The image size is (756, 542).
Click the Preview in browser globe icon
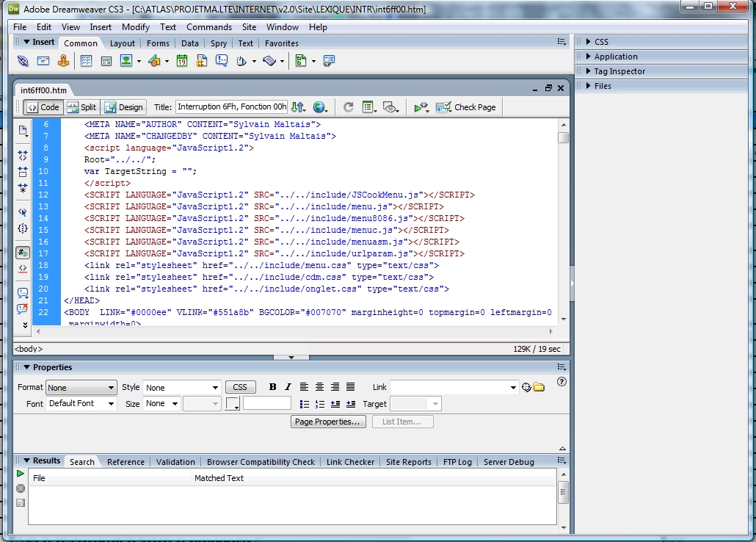click(319, 107)
